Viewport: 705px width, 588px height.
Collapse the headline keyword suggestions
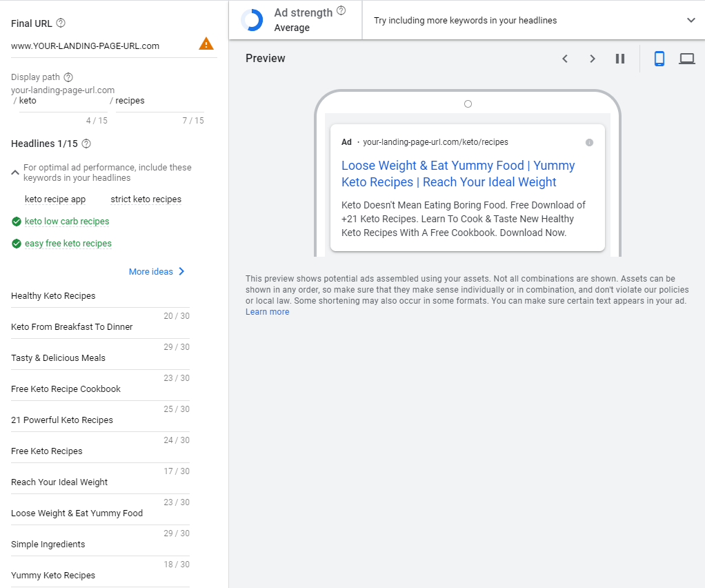15,173
